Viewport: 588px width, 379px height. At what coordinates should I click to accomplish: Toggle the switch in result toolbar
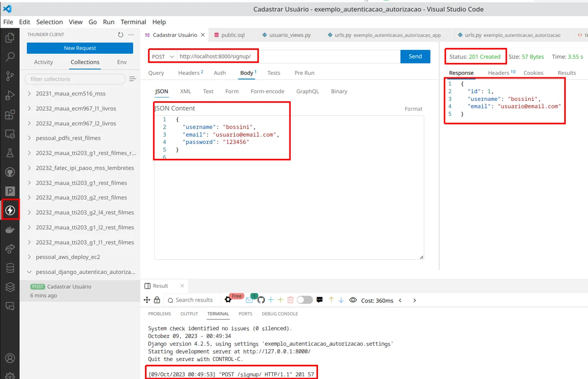[305, 300]
